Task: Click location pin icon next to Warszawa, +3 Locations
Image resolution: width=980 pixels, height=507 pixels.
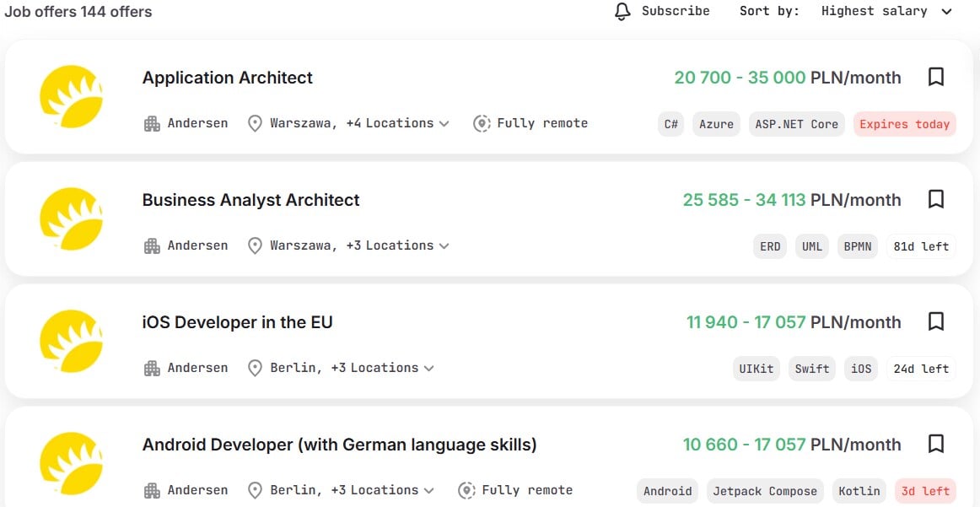Action: point(255,246)
